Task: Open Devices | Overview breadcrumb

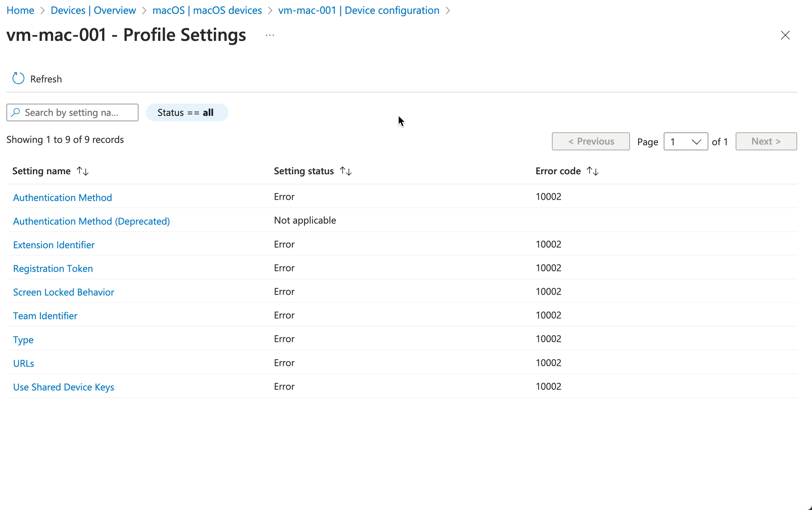Action: (93, 10)
